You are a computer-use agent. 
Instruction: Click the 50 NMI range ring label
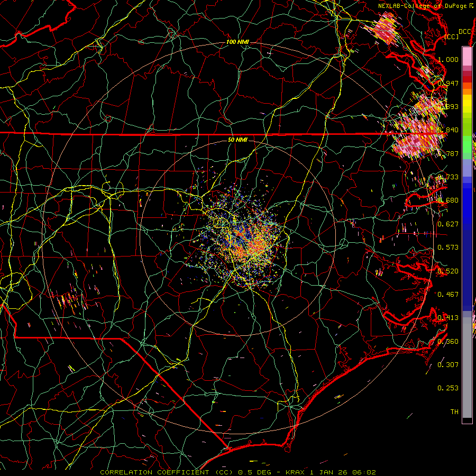pyautogui.click(x=237, y=140)
